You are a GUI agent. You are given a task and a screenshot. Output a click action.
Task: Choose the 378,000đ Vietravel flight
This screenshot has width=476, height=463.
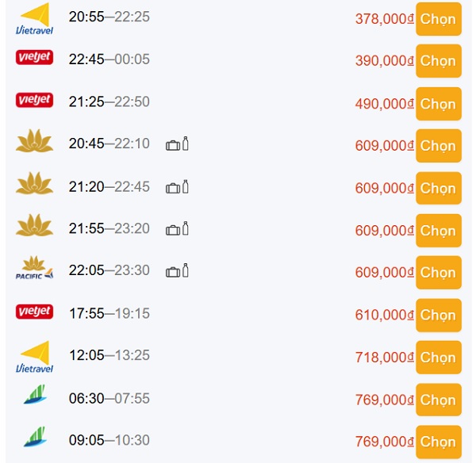tap(439, 19)
